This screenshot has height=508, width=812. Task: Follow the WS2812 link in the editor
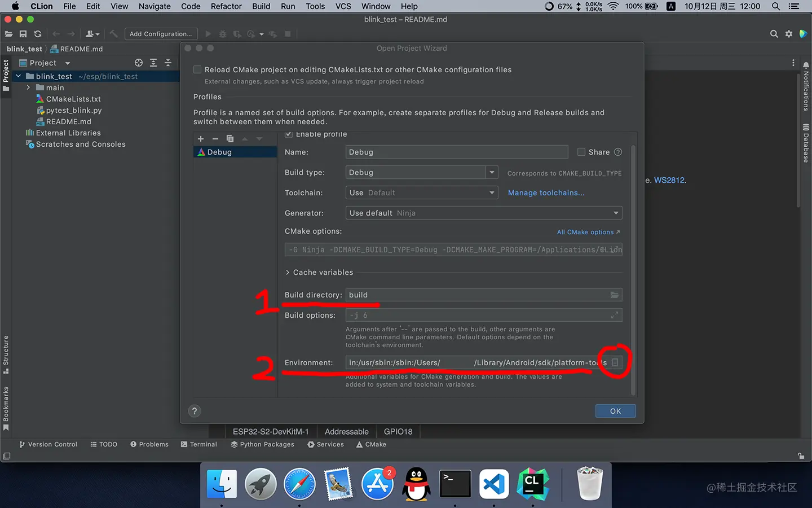669,180
